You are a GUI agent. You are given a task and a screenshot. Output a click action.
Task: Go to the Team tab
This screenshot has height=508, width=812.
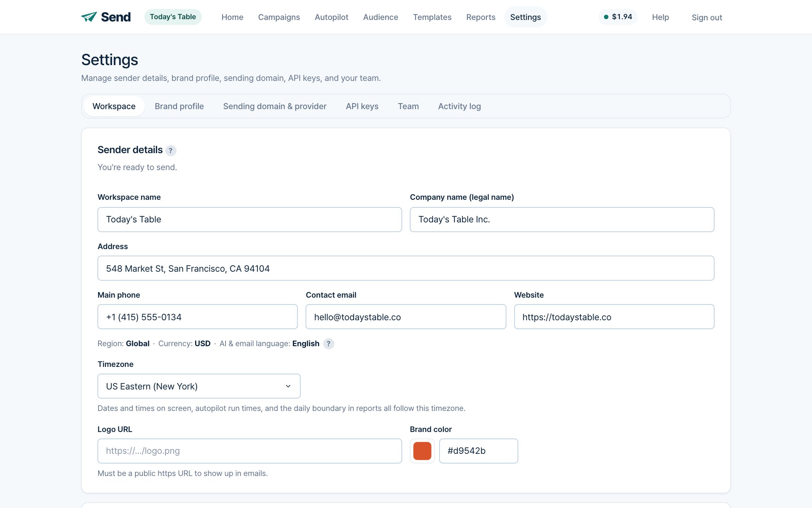point(408,106)
